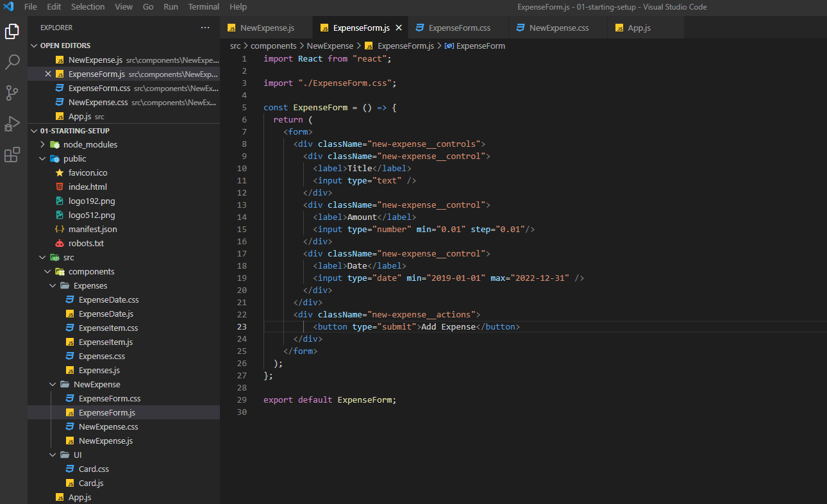The height and width of the screenshot is (504, 827).
Task: Open the Search view in the activity bar
Action: (12, 62)
